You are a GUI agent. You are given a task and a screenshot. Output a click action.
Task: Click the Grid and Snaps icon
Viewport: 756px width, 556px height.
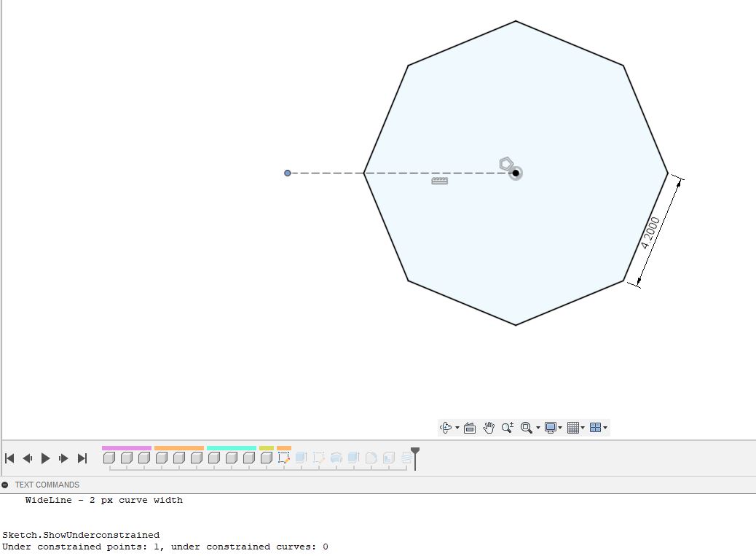pos(572,427)
